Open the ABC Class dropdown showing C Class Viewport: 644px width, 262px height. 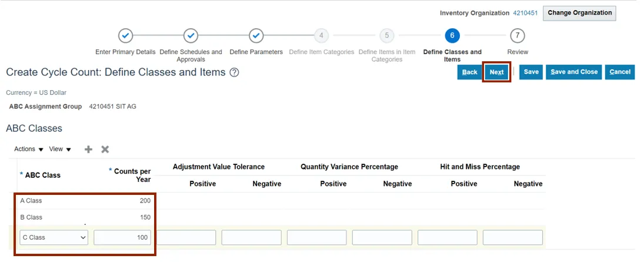tap(54, 238)
